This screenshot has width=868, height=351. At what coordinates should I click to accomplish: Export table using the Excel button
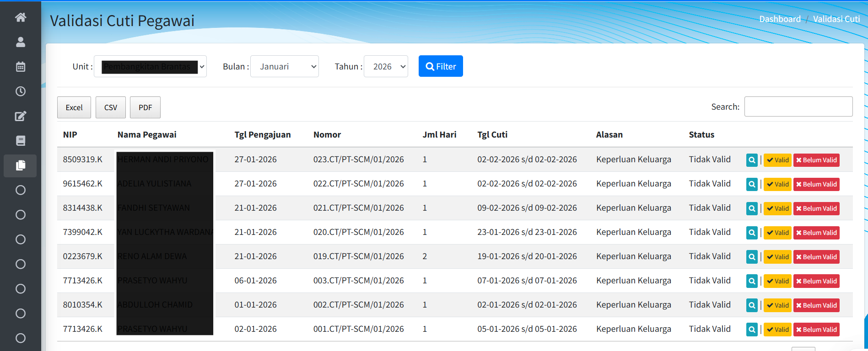74,107
